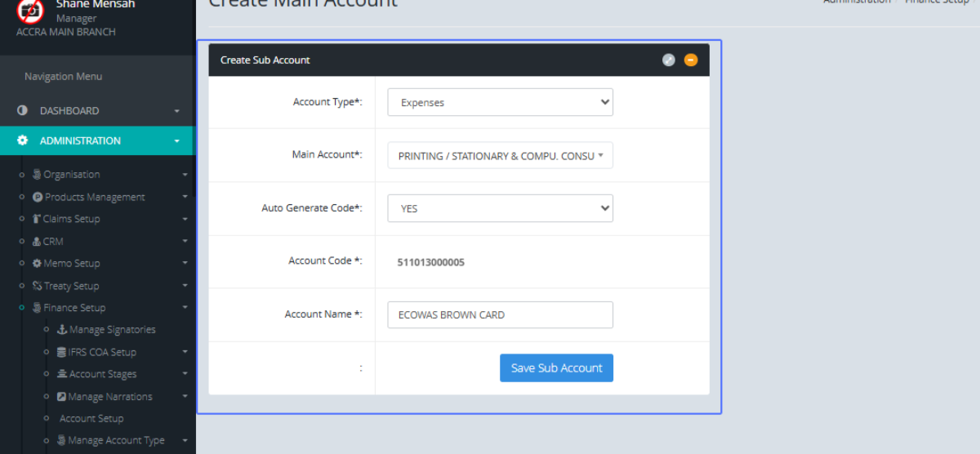
Task: Expand the Organisation submenu arrow
Action: pyautogui.click(x=185, y=175)
